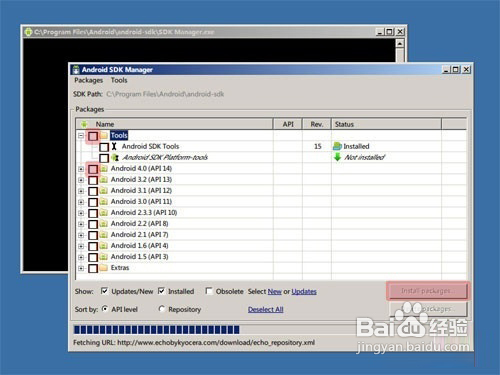The width and height of the screenshot is (500, 375).
Task: Click the Android 2.2 (API 8) folder icon
Action: (x=104, y=223)
